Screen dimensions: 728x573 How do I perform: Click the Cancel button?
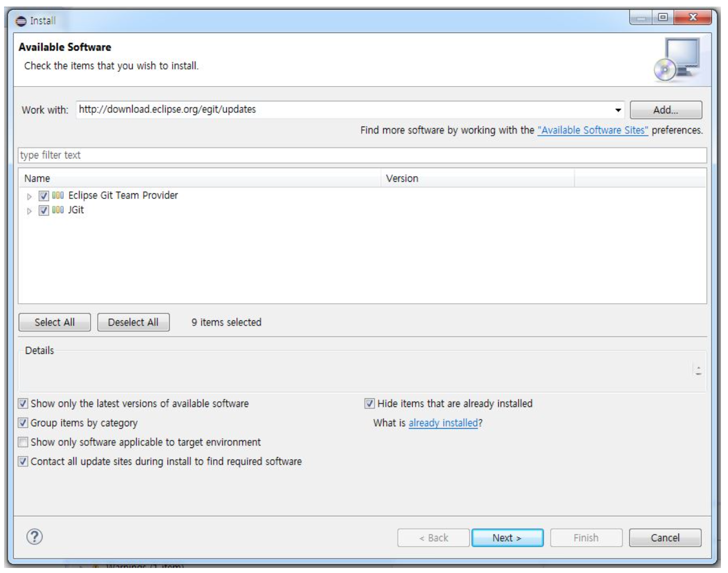tap(665, 538)
